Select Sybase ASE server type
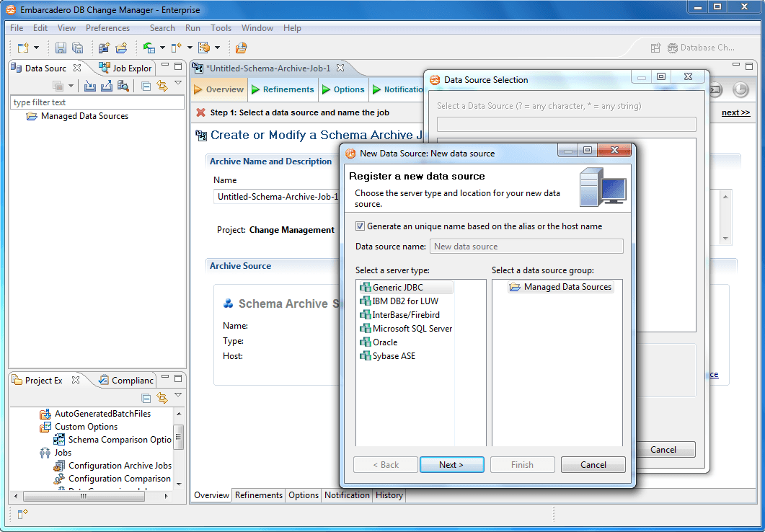 pos(387,355)
